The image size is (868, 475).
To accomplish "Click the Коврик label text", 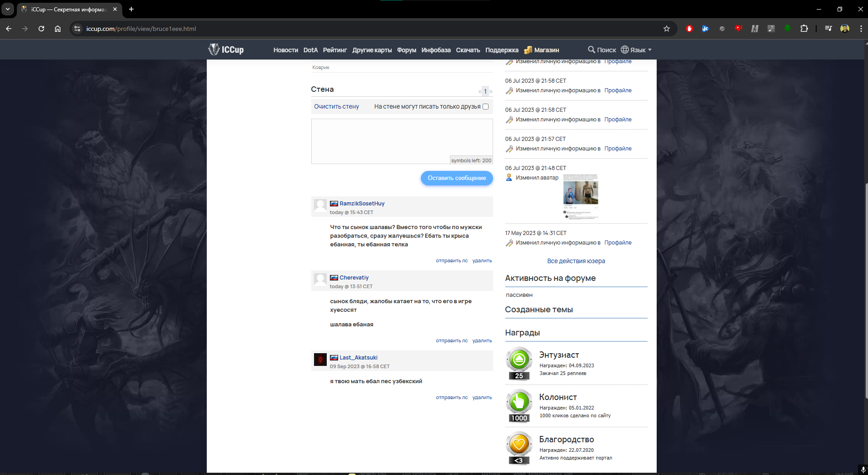I will pos(321,67).
